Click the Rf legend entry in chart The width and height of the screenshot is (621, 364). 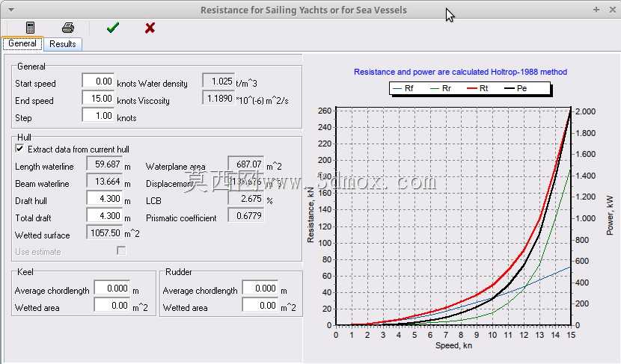point(403,88)
